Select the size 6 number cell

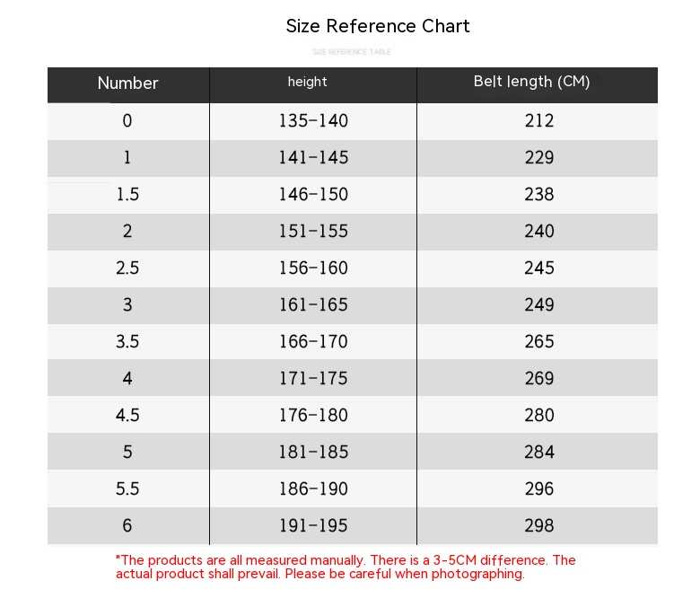pos(127,525)
